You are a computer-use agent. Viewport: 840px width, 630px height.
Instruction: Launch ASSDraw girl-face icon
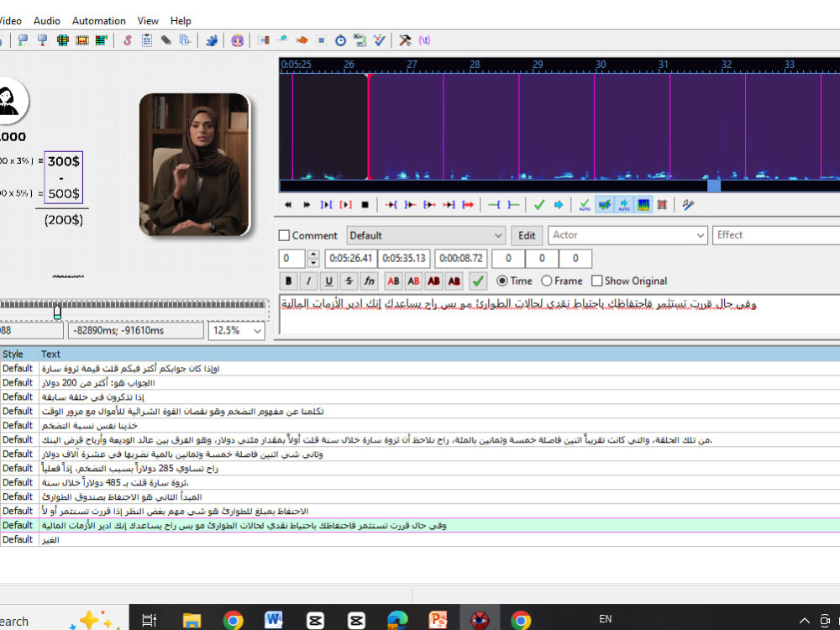(238, 40)
